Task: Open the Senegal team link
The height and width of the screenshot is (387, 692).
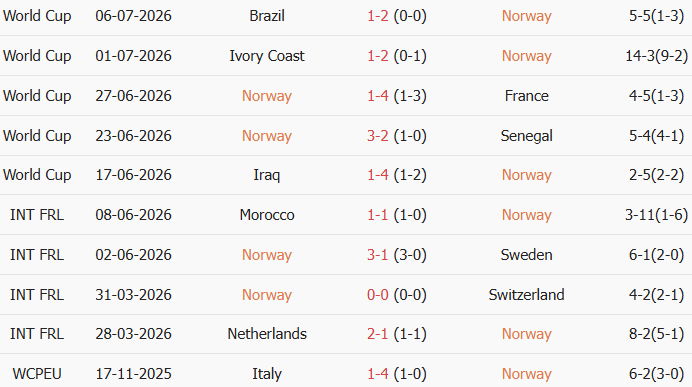Action: [527, 135]
